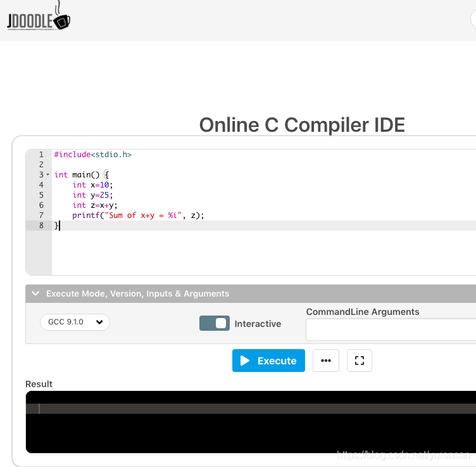The width and height of the screenshot is (476, 467).
Task: Click the 'Interactive' label text
Action: pyautogui.click(x=258, y=324)
